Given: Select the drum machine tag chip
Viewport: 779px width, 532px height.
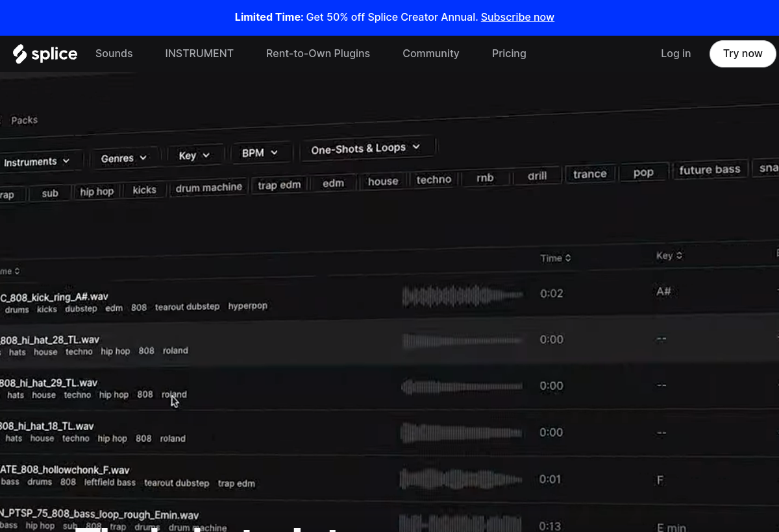Looking at the screenshot, I should point(208,187).
